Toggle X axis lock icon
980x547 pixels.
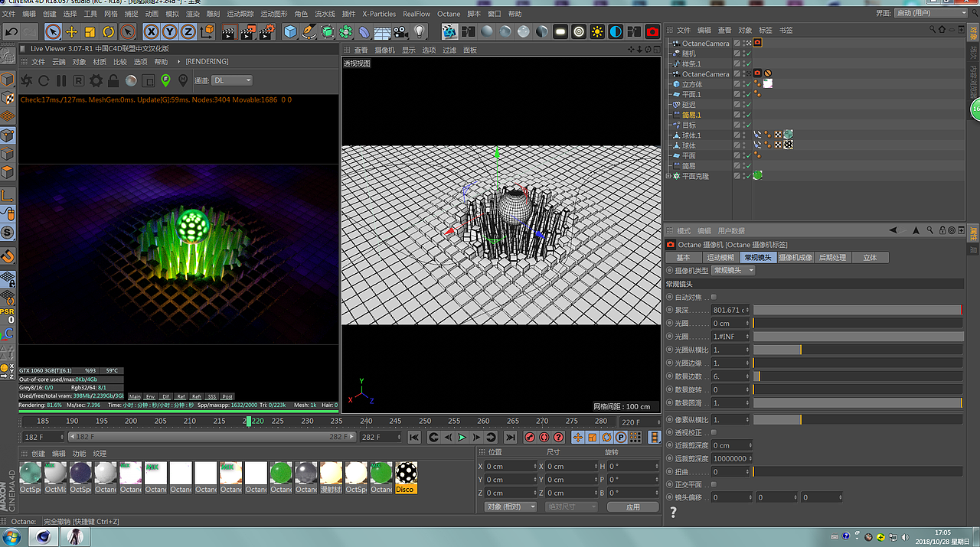[151, 31]
